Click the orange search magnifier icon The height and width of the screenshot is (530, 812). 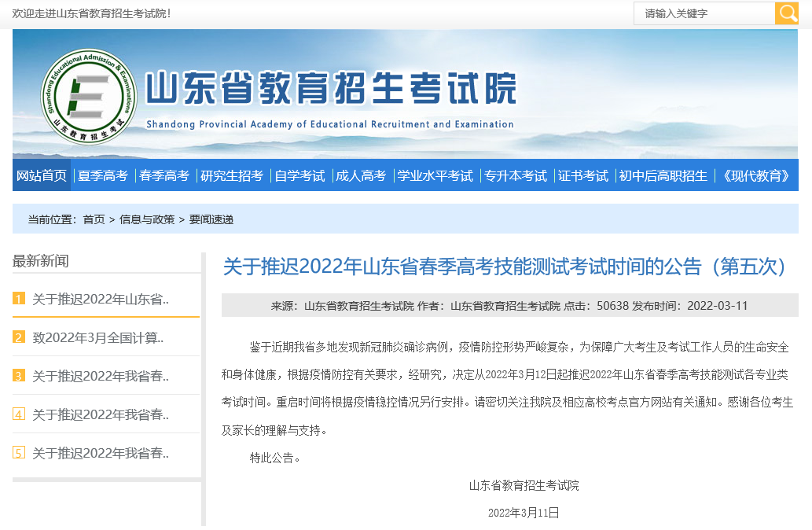(x=786, y=13)
